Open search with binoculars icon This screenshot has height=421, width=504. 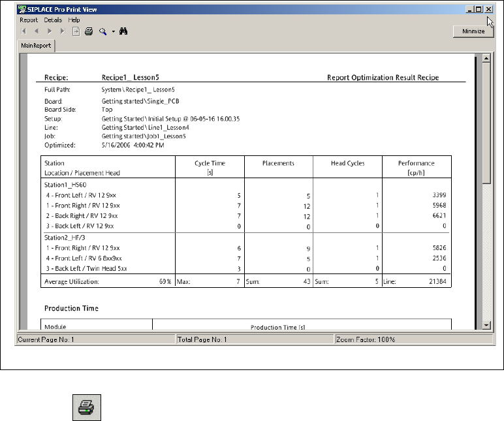coord(123,31)
